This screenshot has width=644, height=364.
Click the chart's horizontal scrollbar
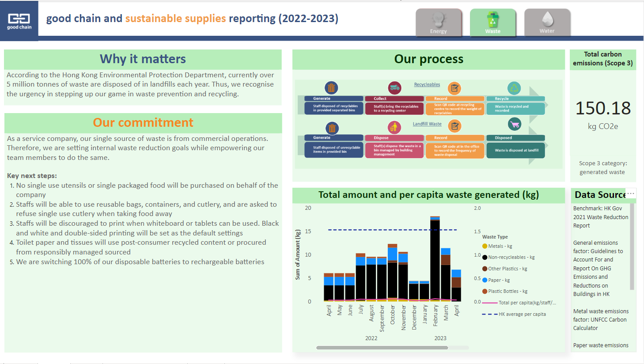pos(382,348)
